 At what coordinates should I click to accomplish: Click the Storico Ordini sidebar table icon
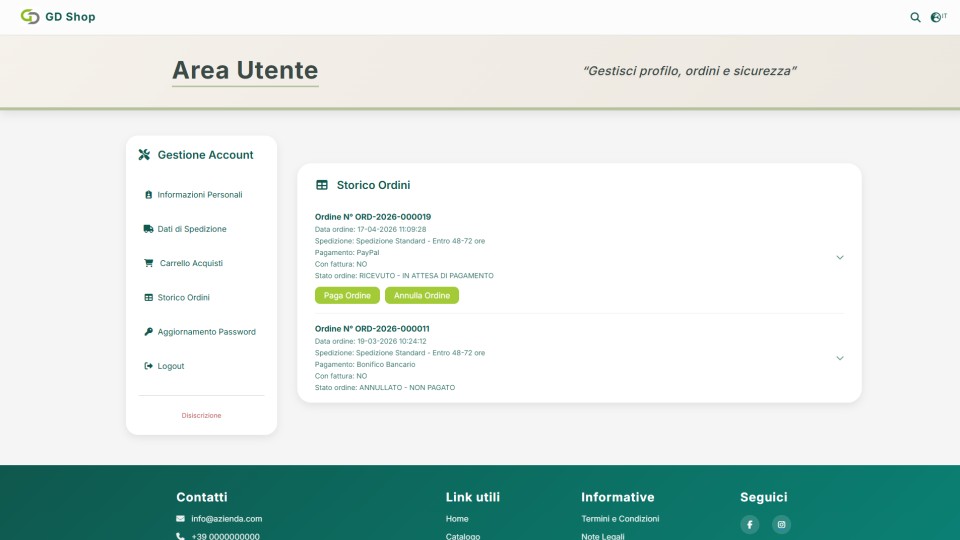(148, 298)
